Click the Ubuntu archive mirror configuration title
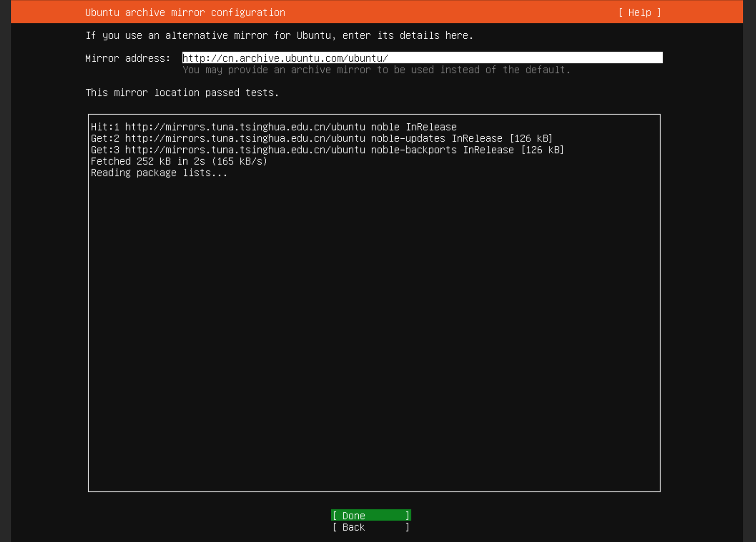 [185, 12]
